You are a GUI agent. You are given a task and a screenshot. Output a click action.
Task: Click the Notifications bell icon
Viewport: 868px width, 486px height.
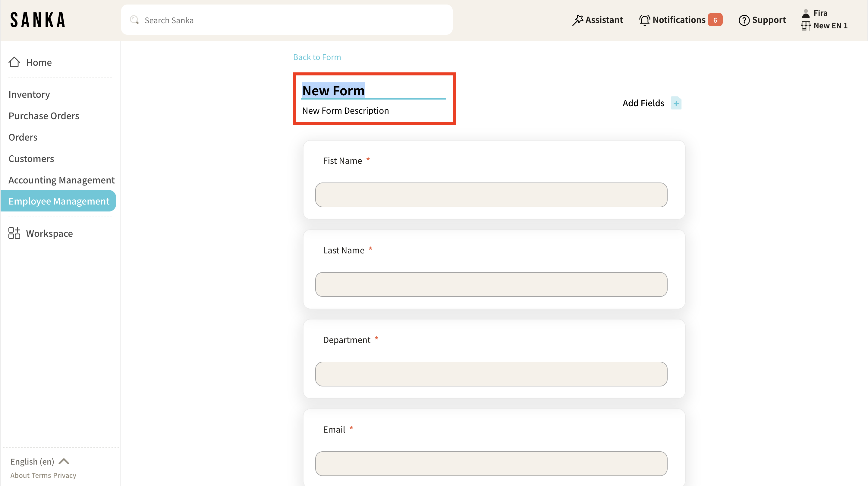[644, 20]
